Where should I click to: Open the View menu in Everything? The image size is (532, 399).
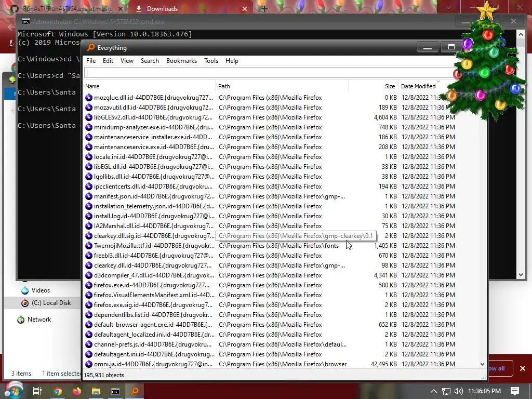click(x=127, y=61)
